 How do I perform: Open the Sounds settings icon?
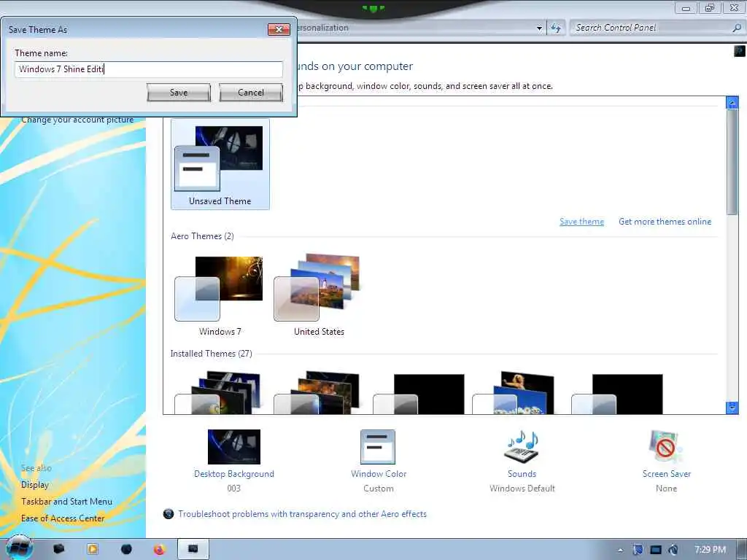pyautogui.click(x=522, y=447)
